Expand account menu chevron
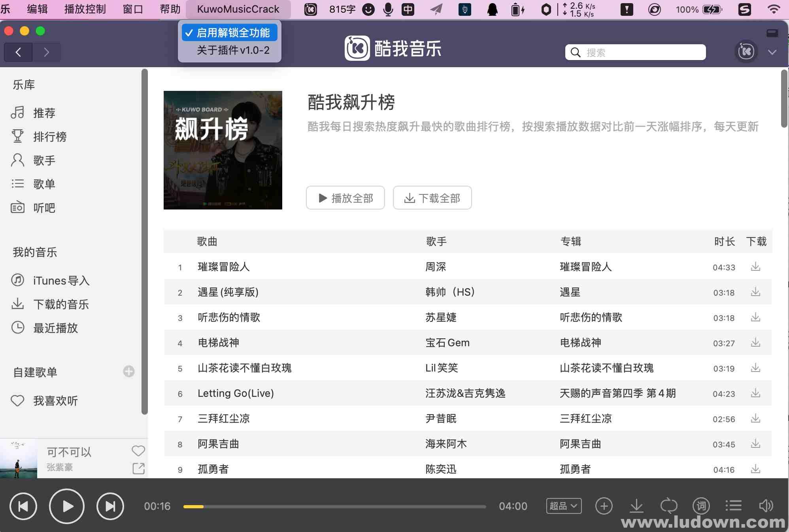Image resolution: width=789 pixels, height=532 pixels. (x=772, y=52)
